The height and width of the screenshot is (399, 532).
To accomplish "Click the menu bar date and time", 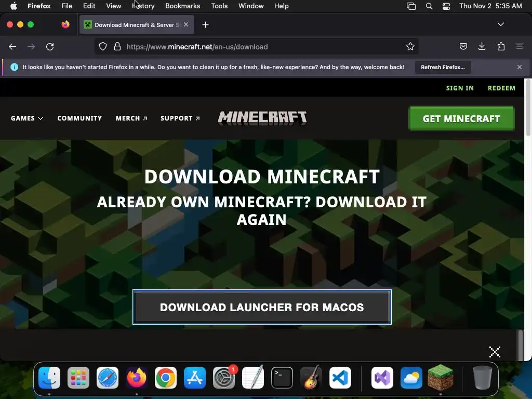I will (490, 6).
